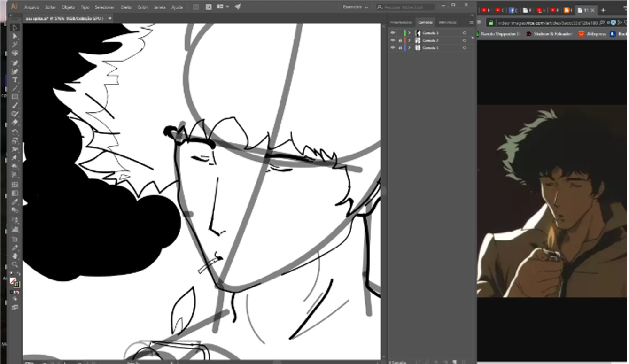
Task: Select the Puppet Warp pin tool
Action: pos(15,158)
